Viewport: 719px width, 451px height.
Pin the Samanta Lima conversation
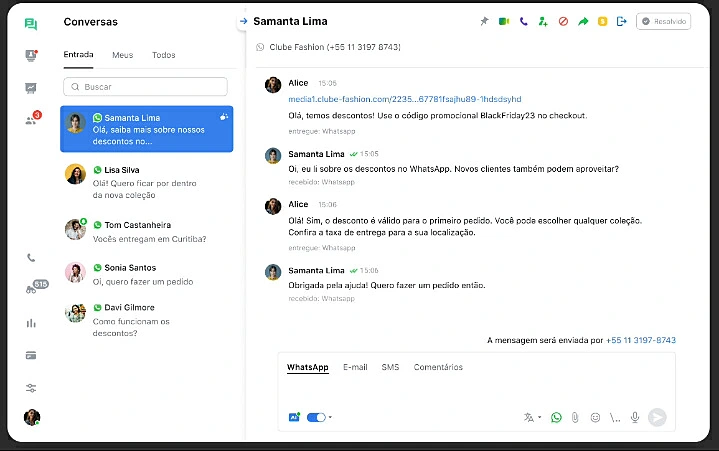tap(484, 21)
